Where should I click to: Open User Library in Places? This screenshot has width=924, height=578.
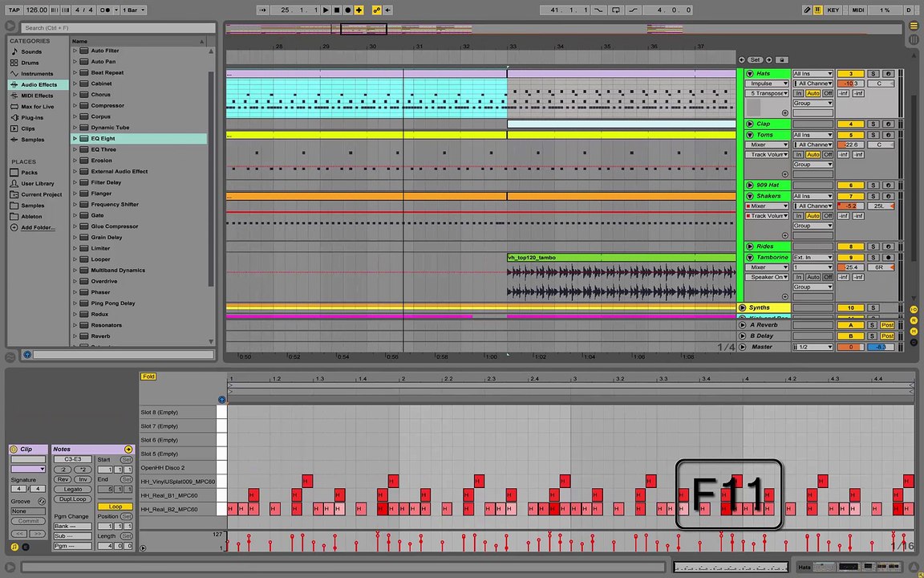coord(37,183)
